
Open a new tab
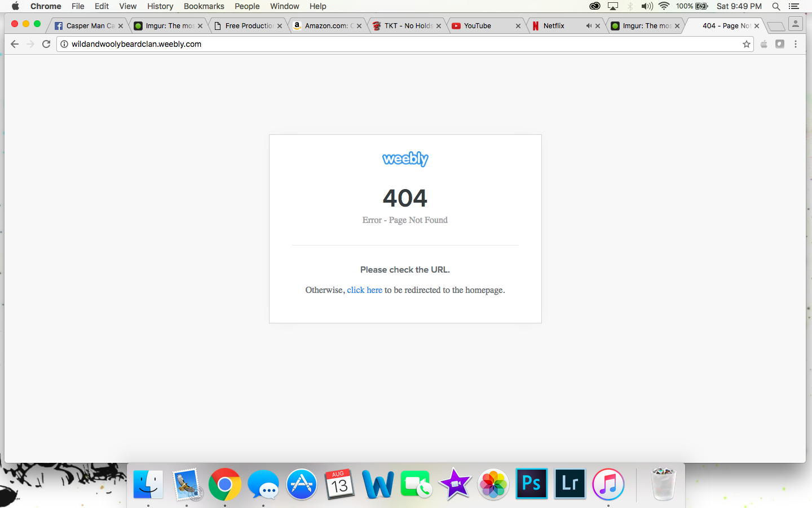pos(776,26)
